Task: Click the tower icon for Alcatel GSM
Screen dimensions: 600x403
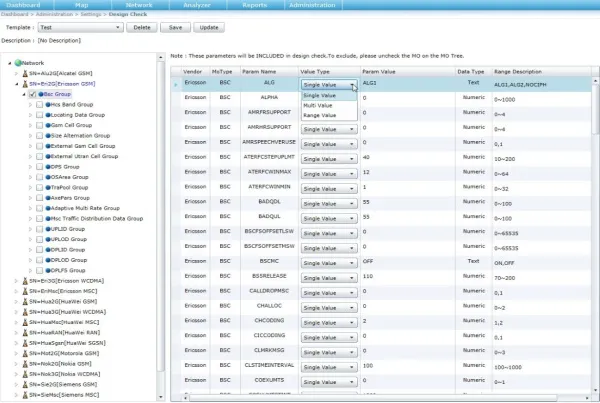Action: pos(24,73)
